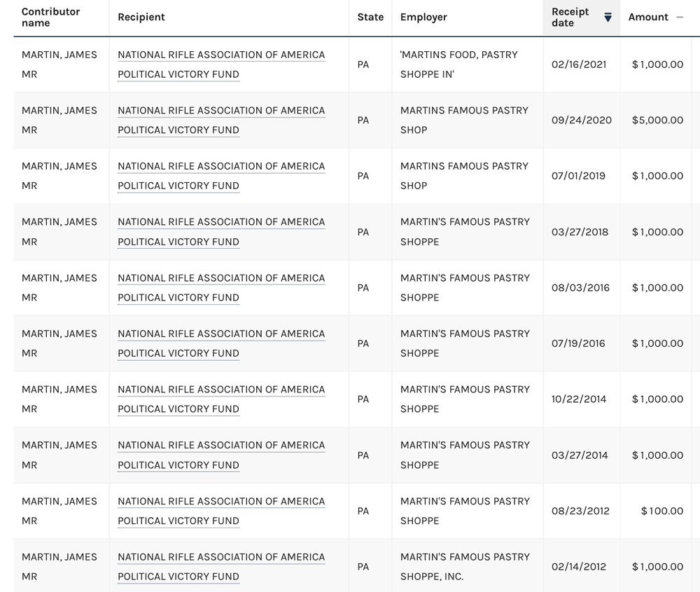Open NRA Political Victory Fund link dated 03/27/2014
700x592 pixels.
pyautogui.click(x=221, y=455)
